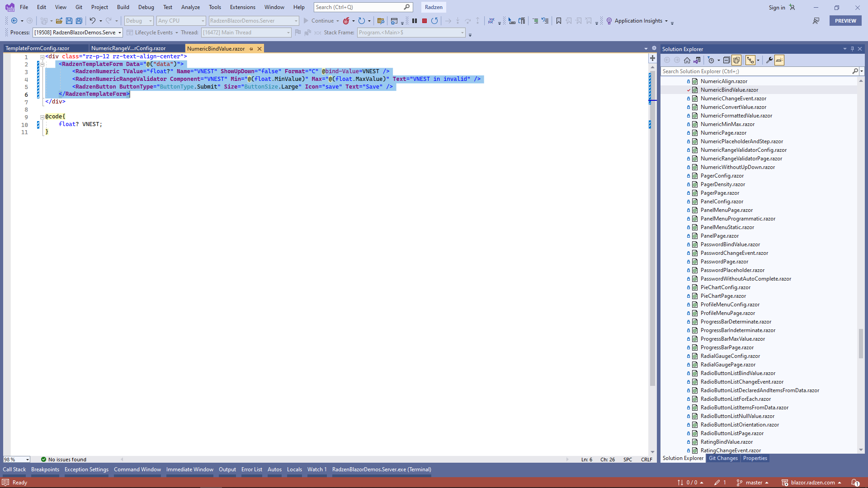Click the Toggle Bookmark icon
Screen dimensions: 868x488
point(559,21)
